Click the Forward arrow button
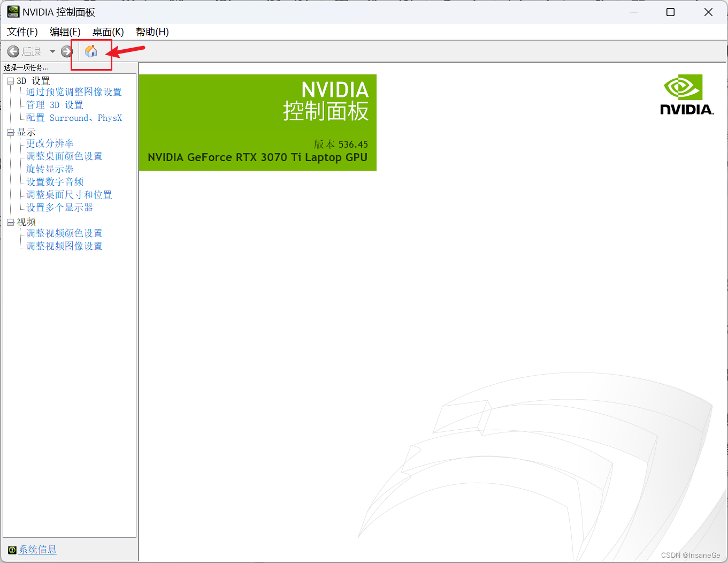The height and width of the screenshot is (563, 728). coord(66,51)
